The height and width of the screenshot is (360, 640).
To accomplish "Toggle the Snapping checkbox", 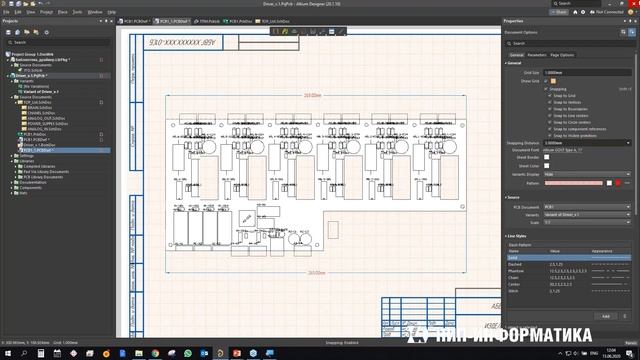I will (546, 89).
